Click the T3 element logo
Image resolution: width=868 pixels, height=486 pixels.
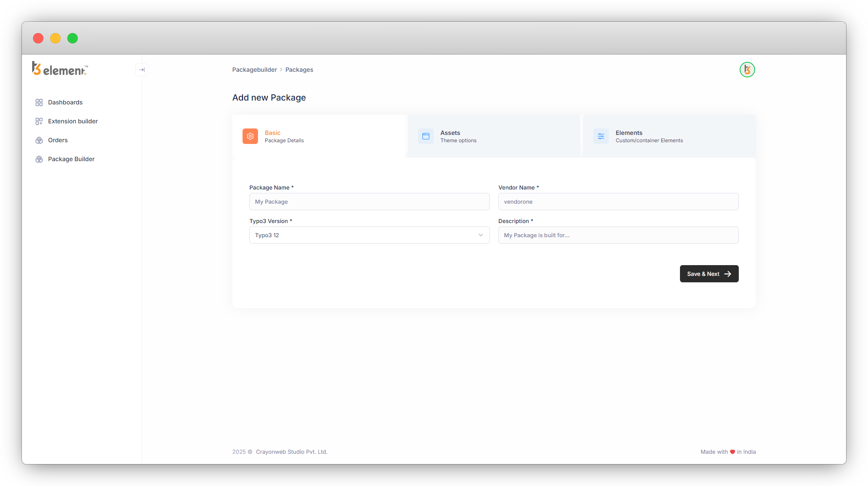point(60,69)
